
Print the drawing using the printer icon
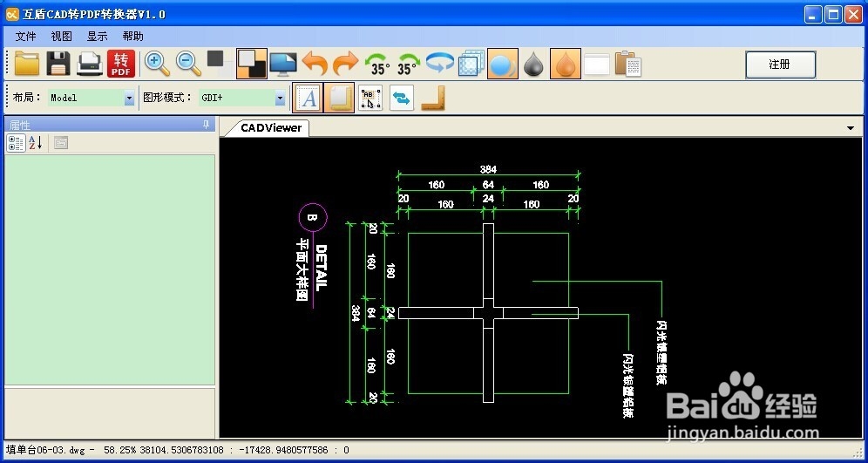[90, 64]
